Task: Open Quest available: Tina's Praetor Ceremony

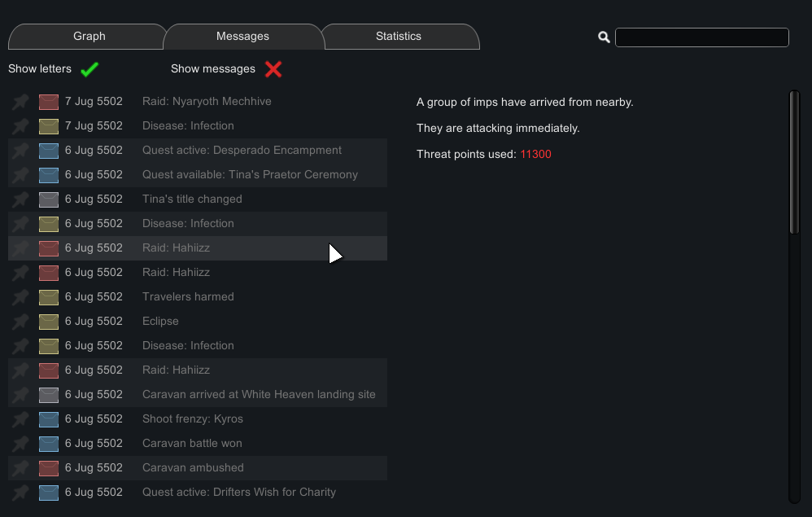Action: click(x=250, y=175)
